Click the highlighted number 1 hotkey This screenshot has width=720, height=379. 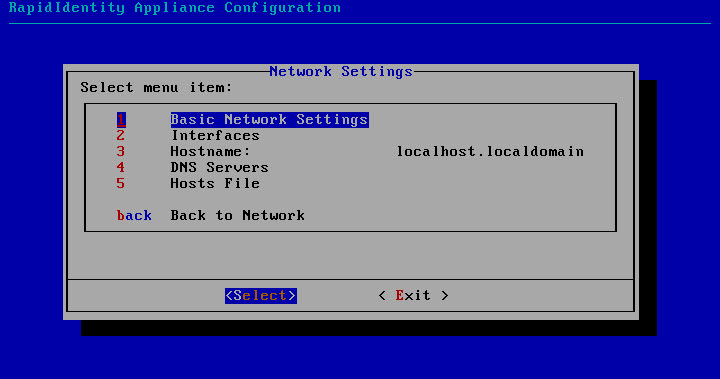[121, 120]
